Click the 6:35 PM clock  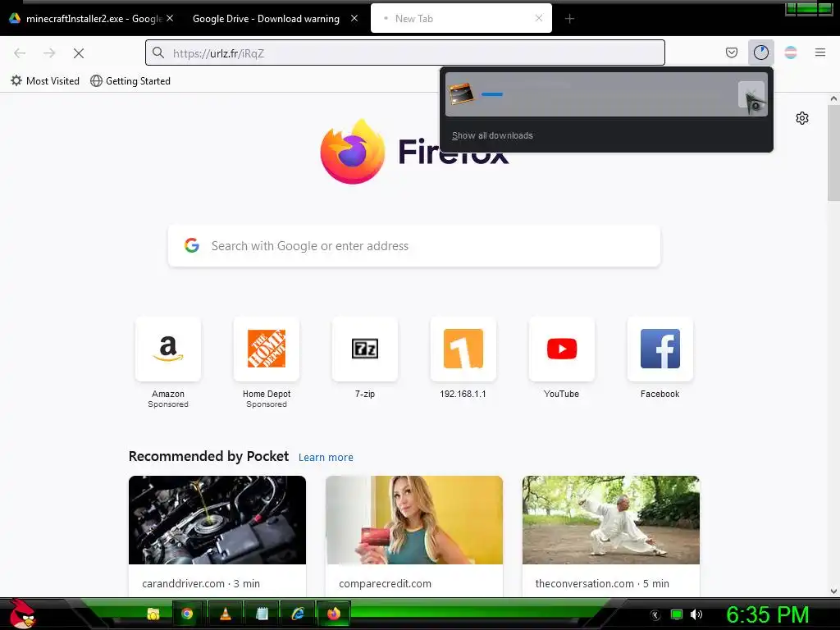point(767,614)
